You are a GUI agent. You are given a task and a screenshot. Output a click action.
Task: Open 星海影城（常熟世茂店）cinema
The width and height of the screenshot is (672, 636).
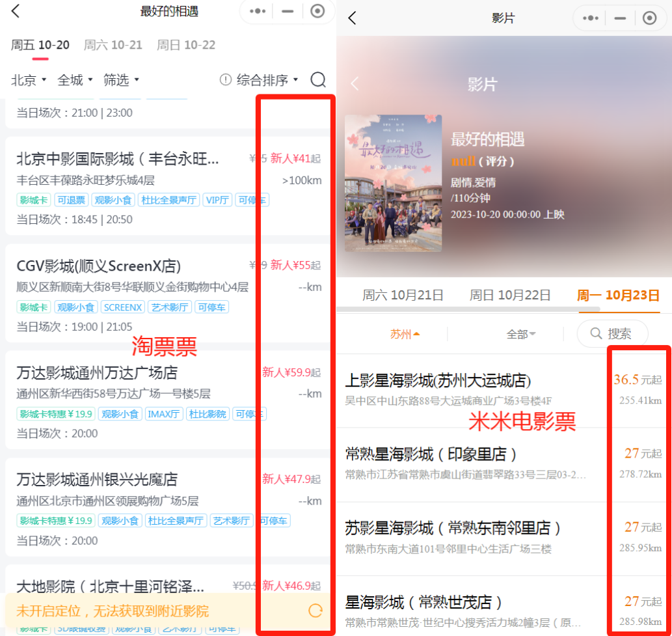click(504, 606)
